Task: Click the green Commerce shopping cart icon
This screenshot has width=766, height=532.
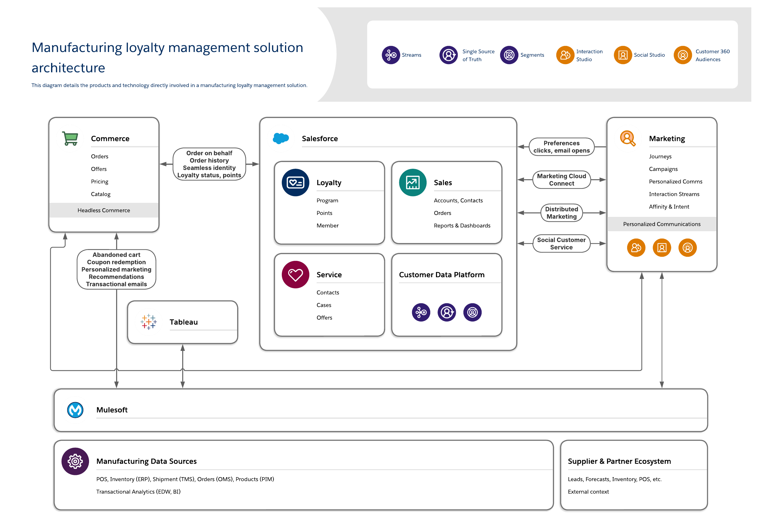Action: coord(70,138)
